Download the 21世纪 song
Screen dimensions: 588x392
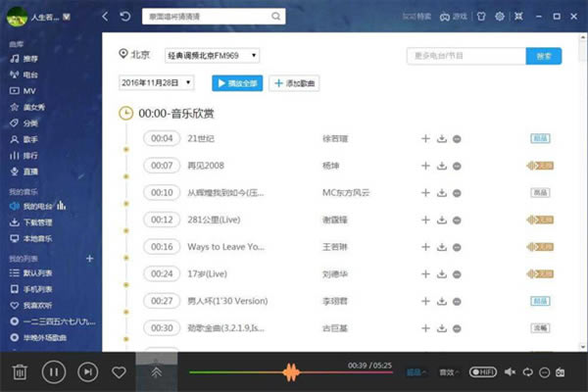click(442, 138)
